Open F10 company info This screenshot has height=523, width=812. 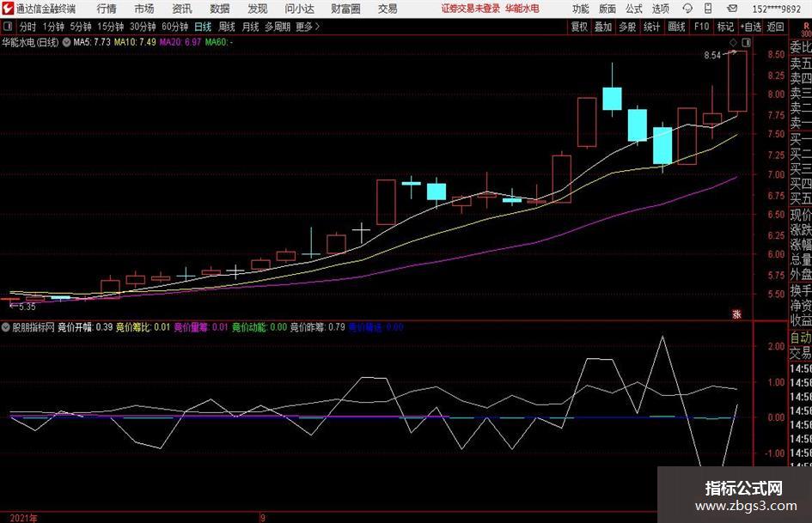[701, 27]
